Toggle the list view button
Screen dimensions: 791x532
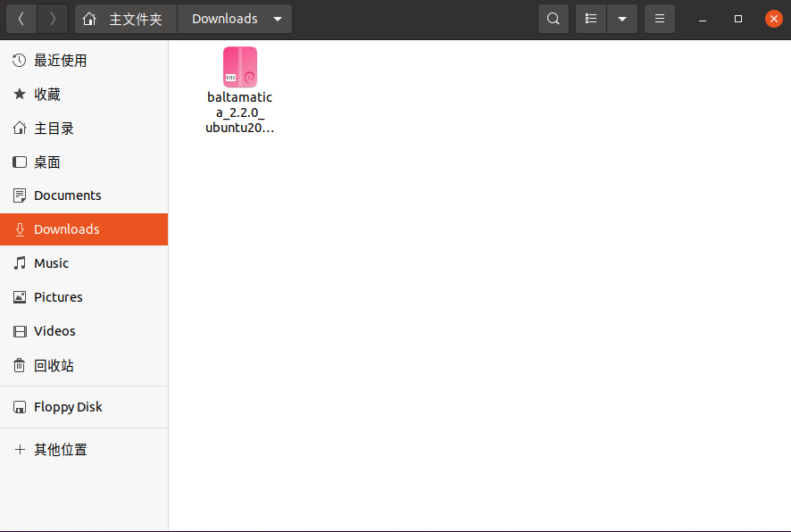coord(591,19)
